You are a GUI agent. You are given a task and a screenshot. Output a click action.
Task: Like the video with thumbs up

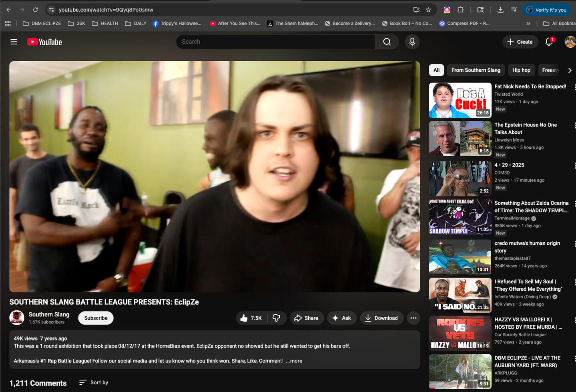tap(251, 318)
